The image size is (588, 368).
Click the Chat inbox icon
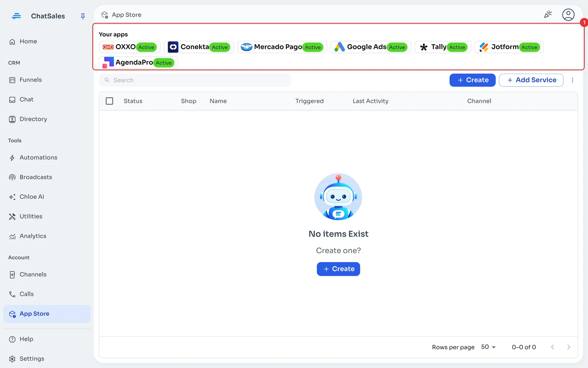click(x=12, y=99)
